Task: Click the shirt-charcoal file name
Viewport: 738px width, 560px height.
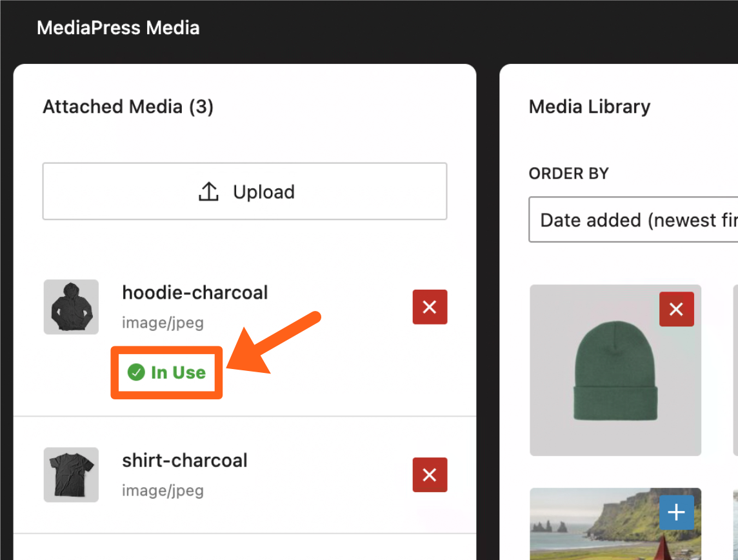Action: (x=184, y=461)
